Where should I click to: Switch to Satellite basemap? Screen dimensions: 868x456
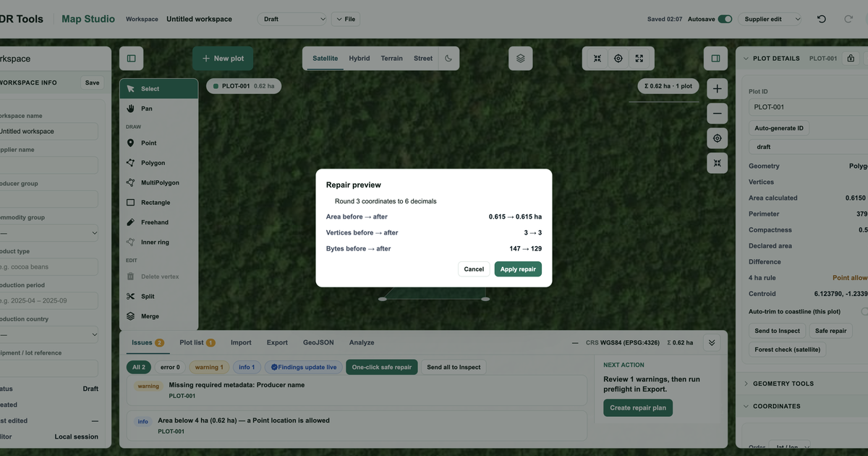pos(325,59)
